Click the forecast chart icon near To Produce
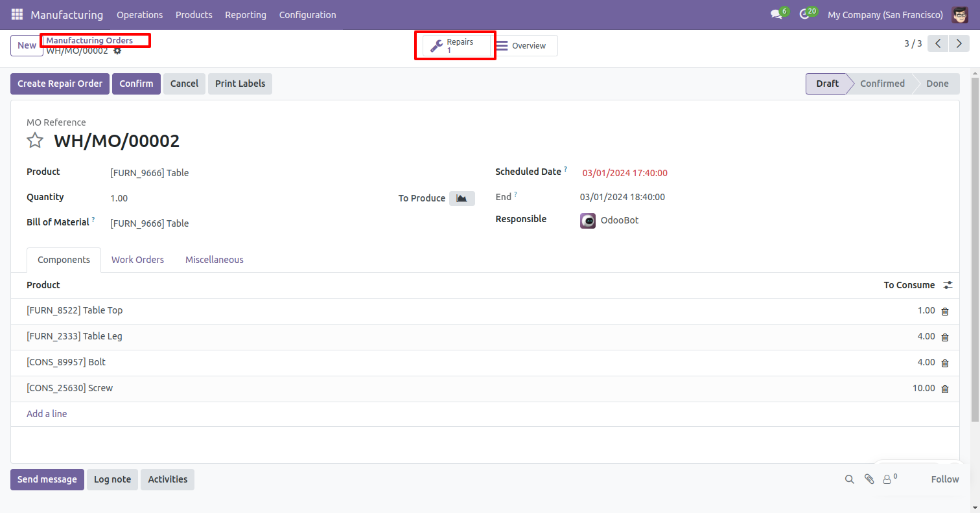 pyautogui.click(x=461, y=198)
